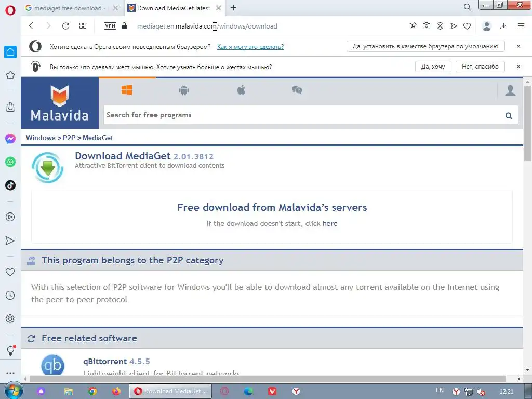Screen dimensions: 532x399
Task: Select the Android platform tab icon
Action: [x=184, y=90]
